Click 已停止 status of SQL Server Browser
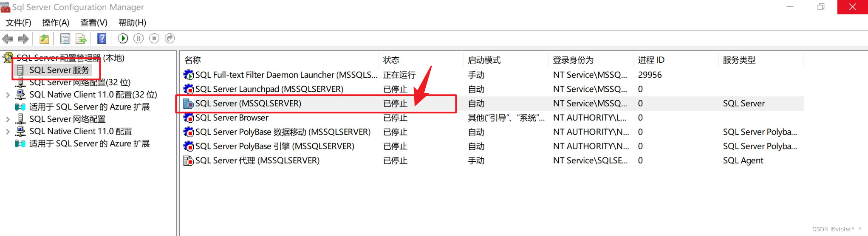 tap(395, 118)
